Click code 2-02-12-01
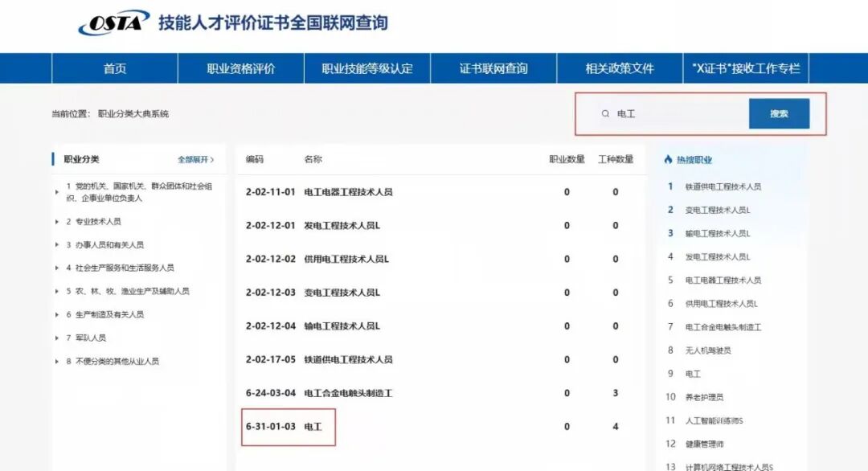Image resolution: width=868 pixels, height=471 pixels. pyautogui.click(x=271, y=226)
